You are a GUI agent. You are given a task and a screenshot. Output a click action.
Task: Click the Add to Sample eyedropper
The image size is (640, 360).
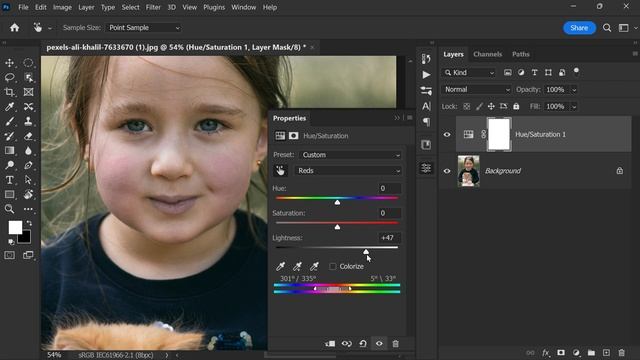coord(298,267)
